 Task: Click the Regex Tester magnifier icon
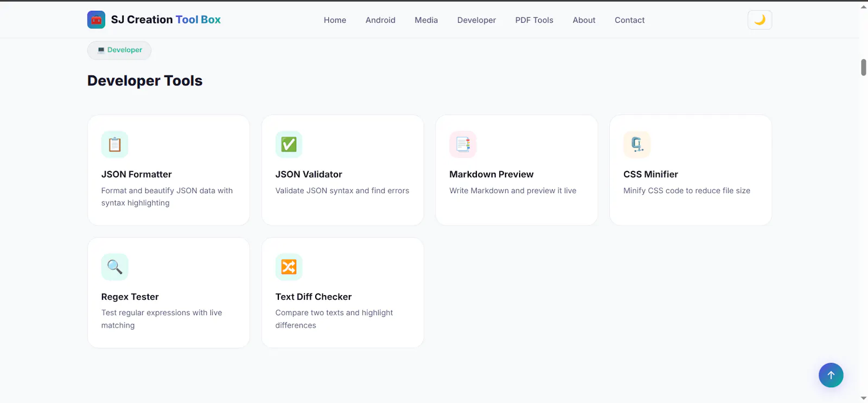[114, 267]
